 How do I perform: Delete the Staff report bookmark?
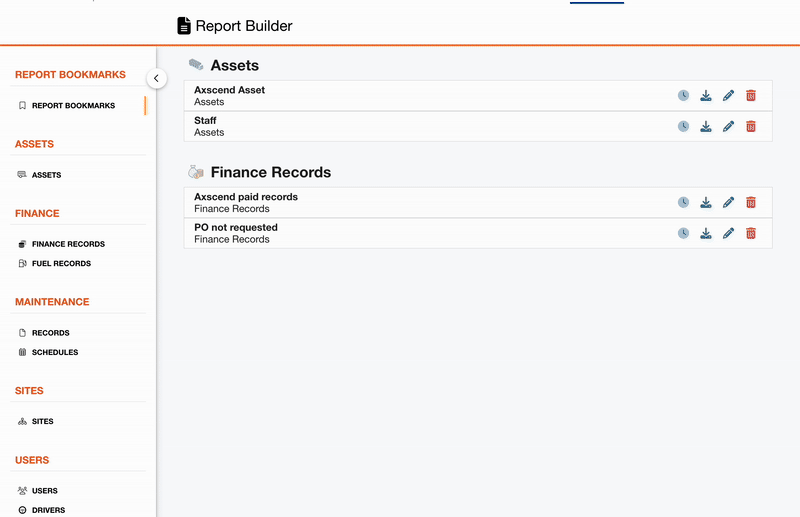coord(751,126)
